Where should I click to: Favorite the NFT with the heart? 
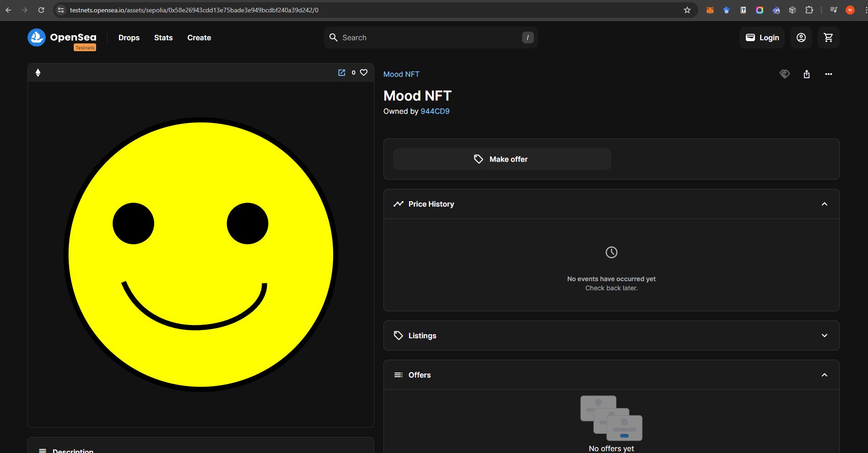point(364,73)
